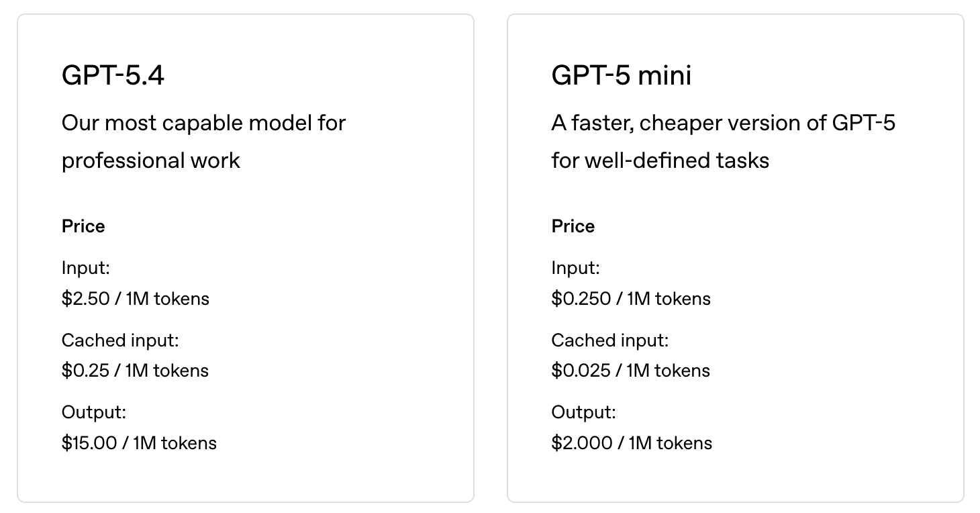Click the $15.00 / 1M tokens output price
Screen dimensions: 980x513
tap(139, 443)
